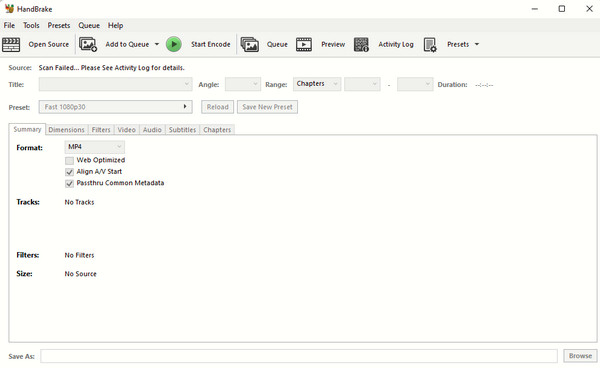Open the Fast 1080p30 preset selector
This screenshot has width=600, height=368.
coord(115,107)
